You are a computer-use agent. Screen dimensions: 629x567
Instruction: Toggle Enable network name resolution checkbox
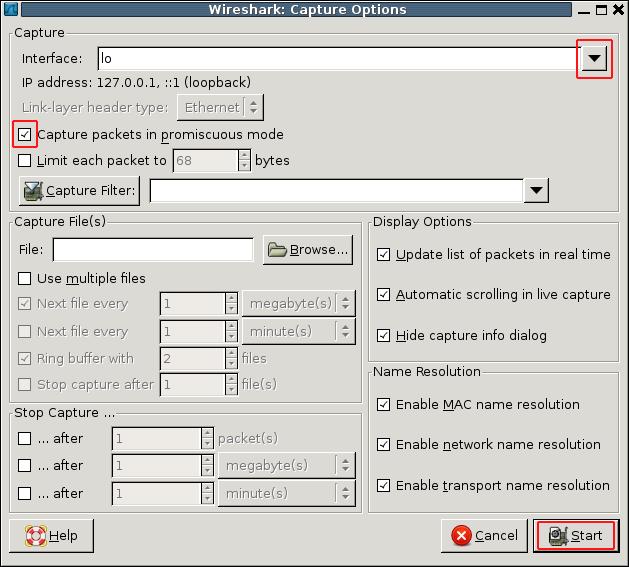383,444
